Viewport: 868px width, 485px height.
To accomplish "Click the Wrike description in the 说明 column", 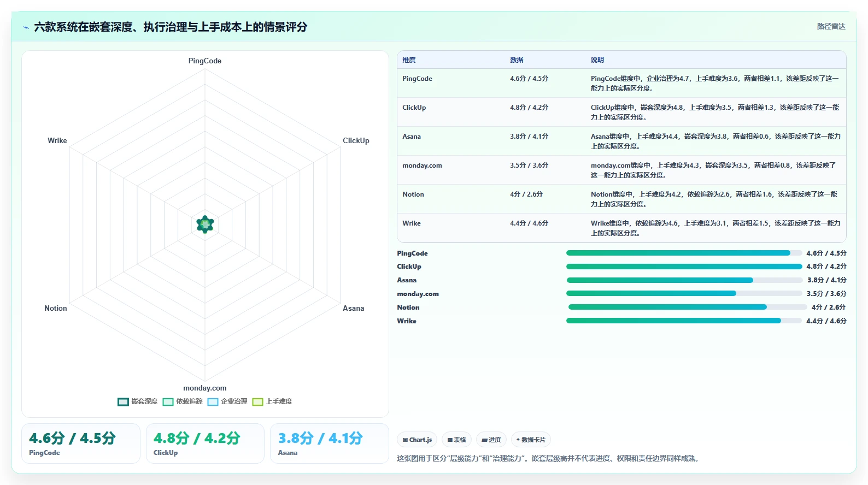I will pos(715,228).
